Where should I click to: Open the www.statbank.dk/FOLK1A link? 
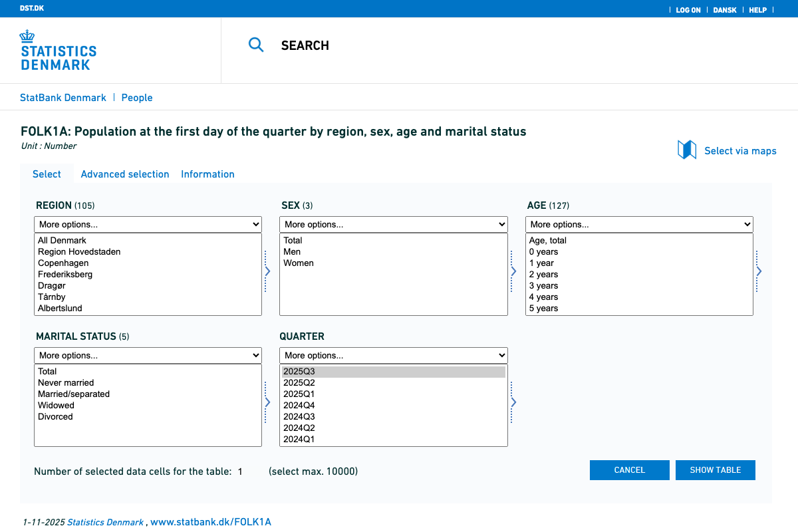click(x=211, y=522)
